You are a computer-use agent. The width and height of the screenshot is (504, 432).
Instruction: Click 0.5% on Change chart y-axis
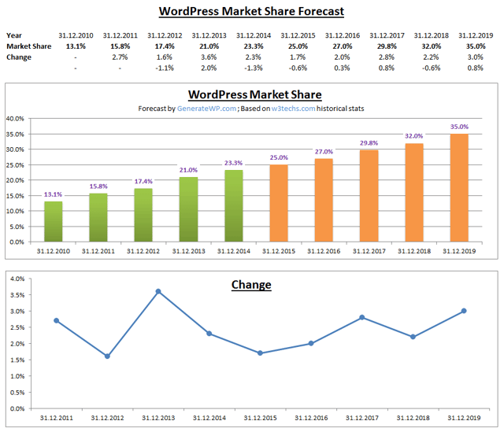(17, 393)
